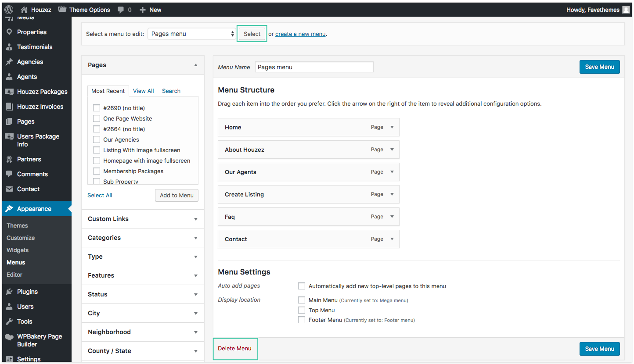
Task: Expand the About Houzez menu item arrow
Action: click(x=392, y=150)
